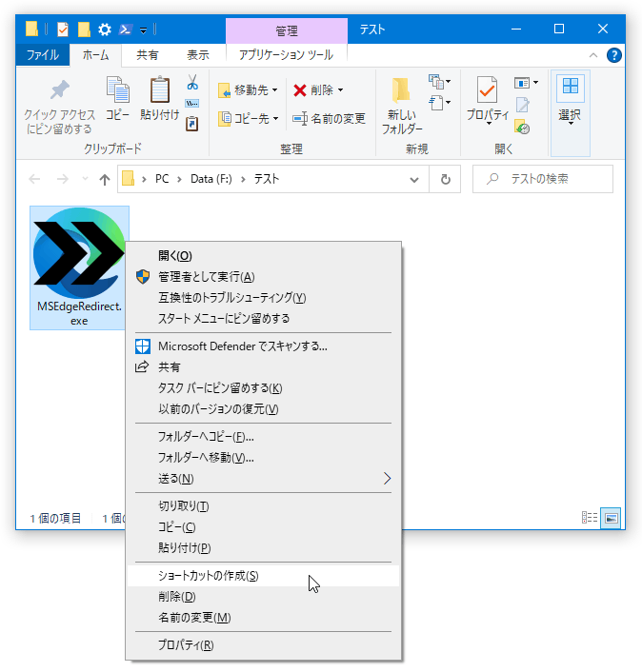The image size is (642, 672).
Task: Click the Help question mark icon
Action: (613, 55)
